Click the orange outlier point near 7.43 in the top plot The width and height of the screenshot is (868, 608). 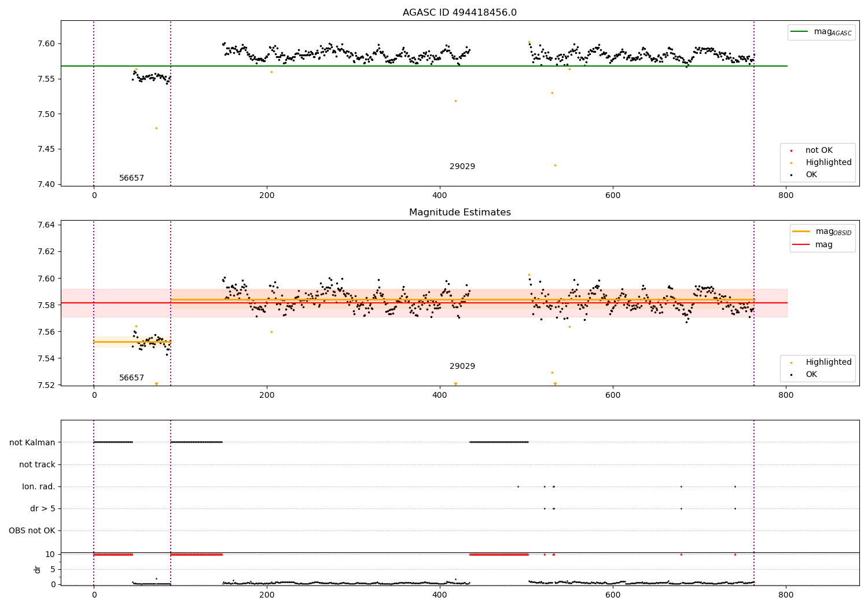555,165
